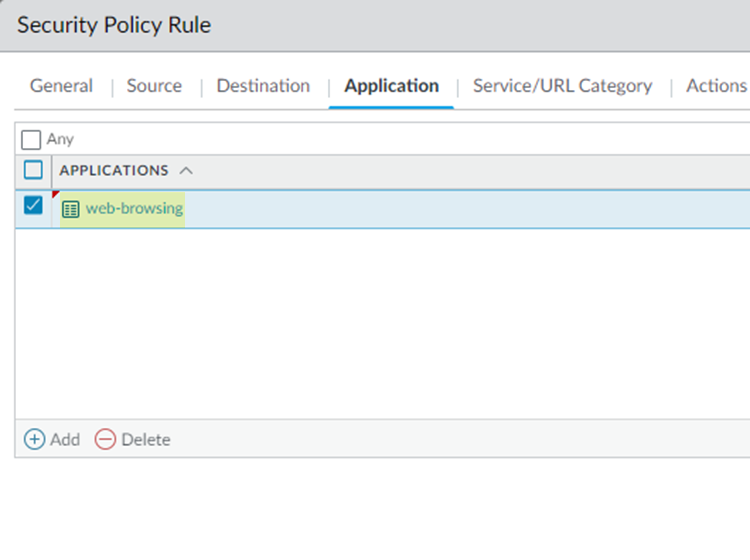
Task: Switch to the General tab
Action: (x=61, y=86)
